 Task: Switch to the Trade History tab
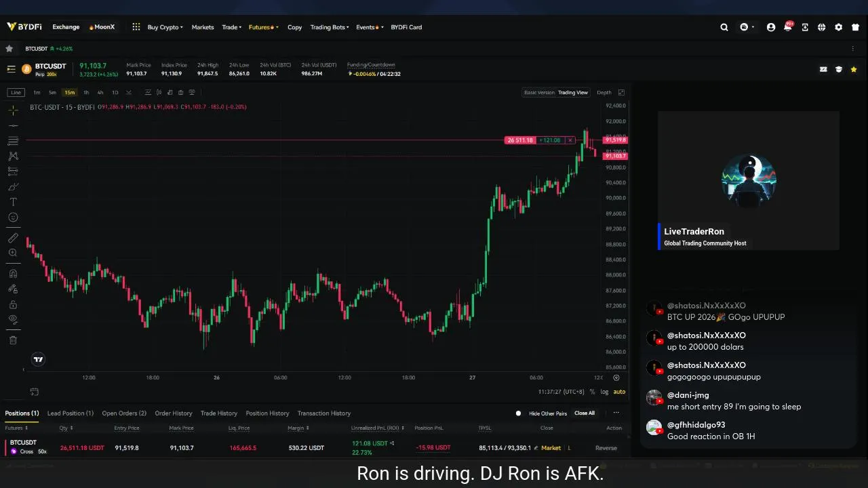219,413
